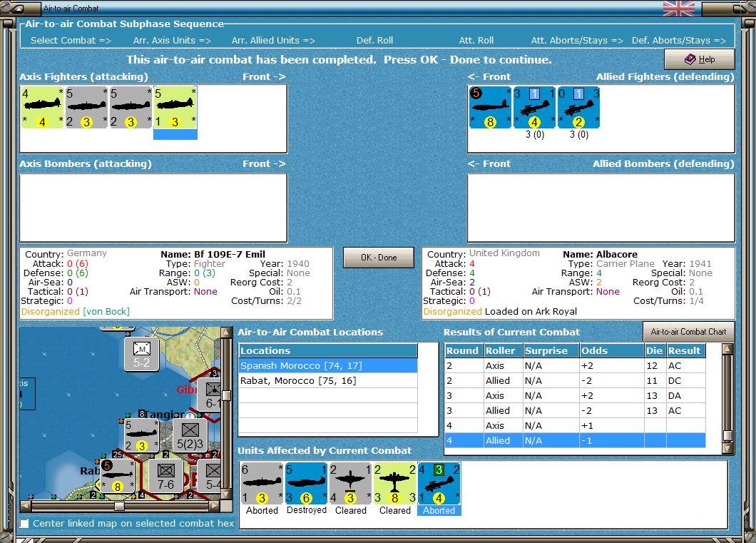Click the Bf 109E-7 Emil unit name
Image resolution: width=756 pixels, height=543 pixels.
tap(230, 254)
